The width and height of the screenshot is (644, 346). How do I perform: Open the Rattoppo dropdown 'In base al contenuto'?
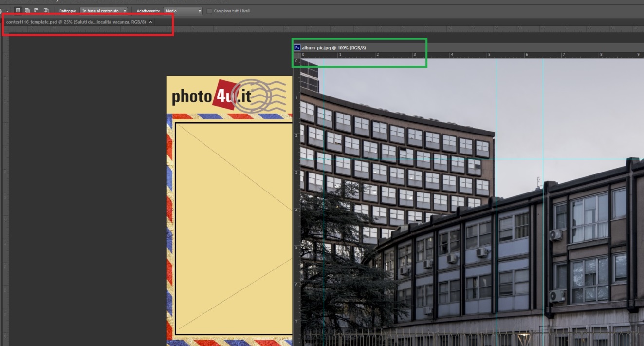(104, 11)
